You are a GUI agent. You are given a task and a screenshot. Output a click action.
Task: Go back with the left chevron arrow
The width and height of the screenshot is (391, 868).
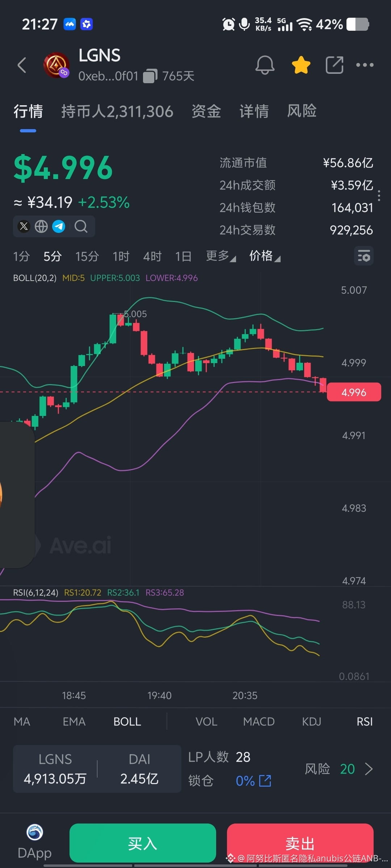[22, 65]
